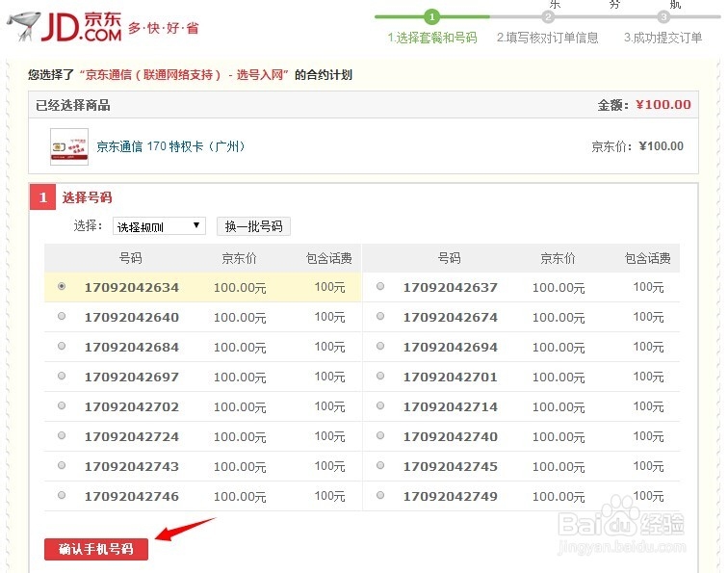Viewport: 728px width, 573px height.
Task: Click step 3 circle in progress bar
Action: pyautogui.click(x=663, y=17)
